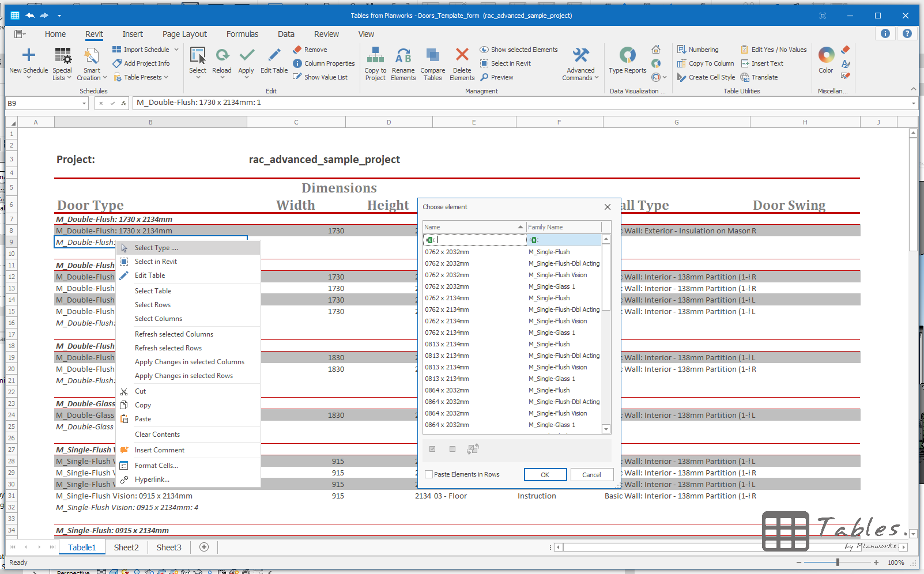Open the Edit Table pencil tool
This screenshot has height=574, width=924.
tap(274, 55)
